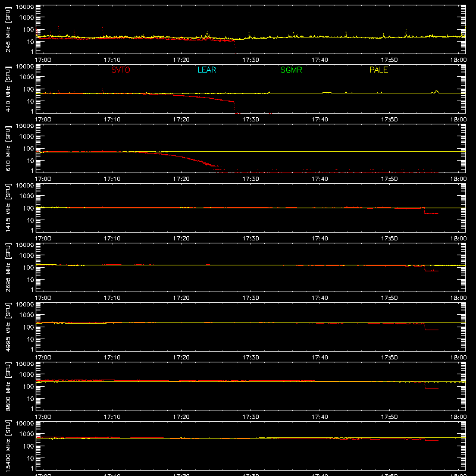Select the 410 MHz [SFU] axis label
The width and height of the screenshot is (476, 476).
tap(8, 89)
